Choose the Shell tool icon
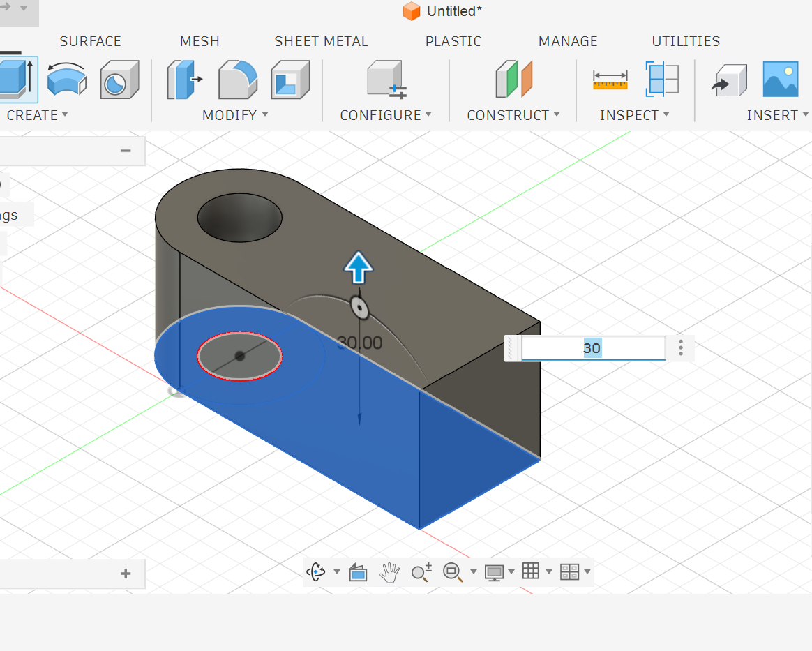The width and height of the screenshot is (812, 651). coord(290,80)
